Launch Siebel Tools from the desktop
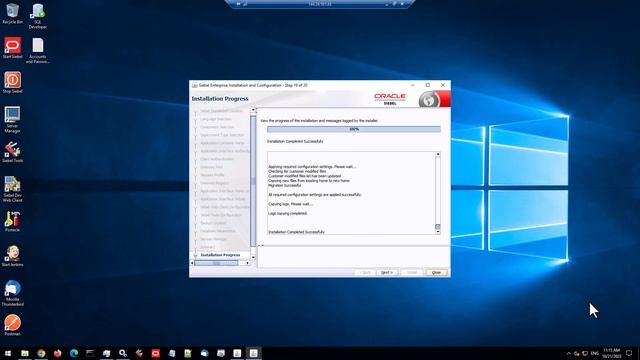Screen dimensions: 640x360 [x=12, y=152]
